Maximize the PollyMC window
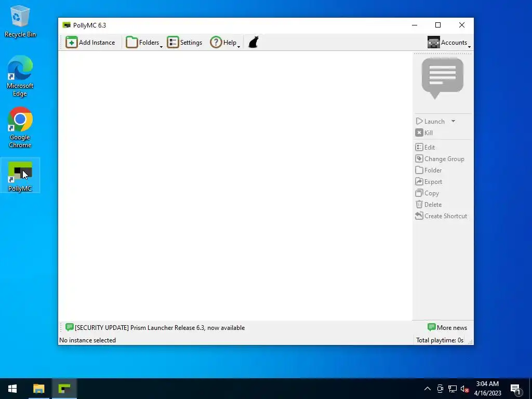The image size is (532, 399). click(438, 25)
